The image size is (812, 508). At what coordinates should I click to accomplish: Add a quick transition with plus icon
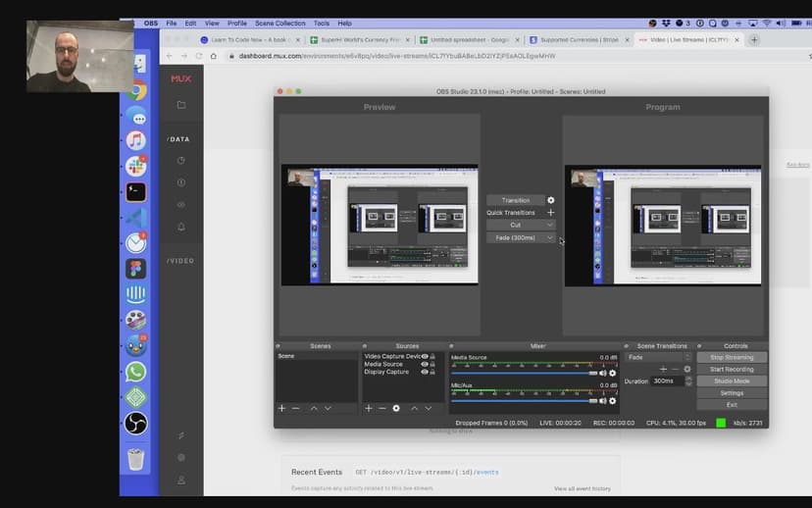tap(550, 213)
